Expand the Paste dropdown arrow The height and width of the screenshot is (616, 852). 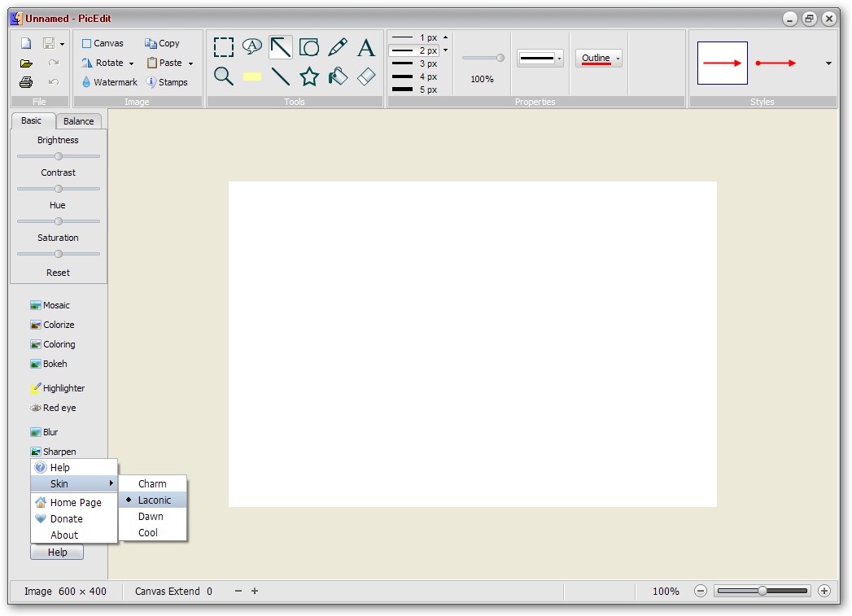point(190,63)
